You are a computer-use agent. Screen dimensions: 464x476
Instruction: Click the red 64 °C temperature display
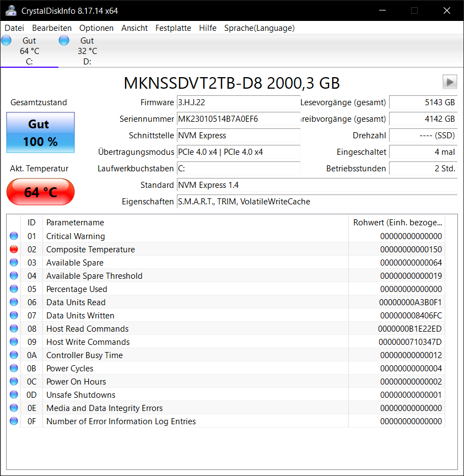(40, 192)
